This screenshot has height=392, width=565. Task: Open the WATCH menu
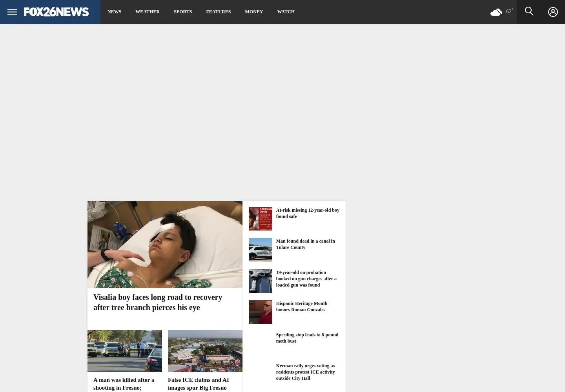click(286, 12)
